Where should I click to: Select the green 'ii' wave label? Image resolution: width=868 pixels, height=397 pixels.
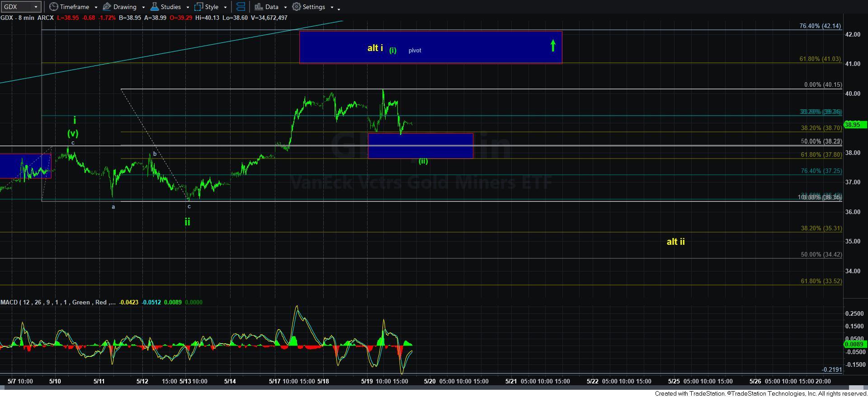(187, 222)
